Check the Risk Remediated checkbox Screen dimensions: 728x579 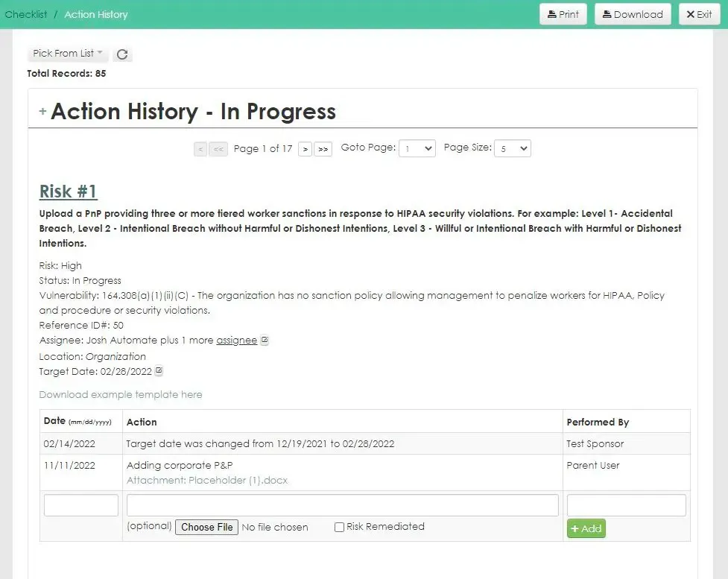tap(339, 527)
